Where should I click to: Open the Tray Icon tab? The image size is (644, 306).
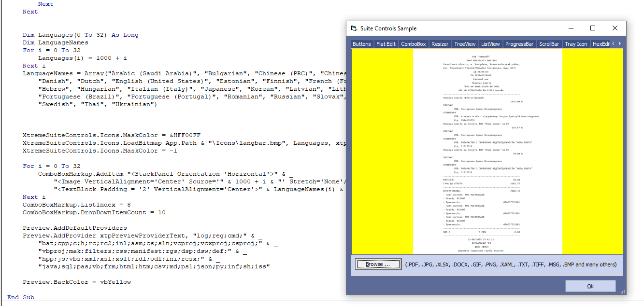point(576,44)
